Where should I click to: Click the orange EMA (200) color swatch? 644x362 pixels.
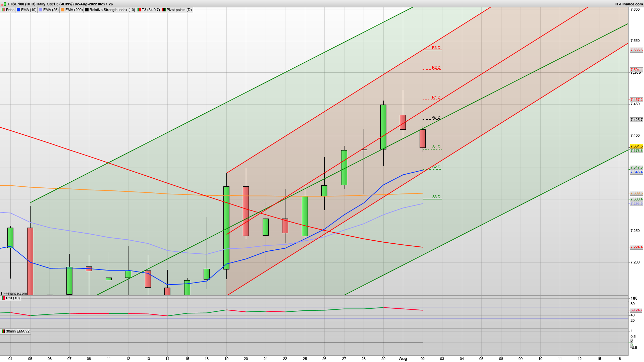point(63,10)
